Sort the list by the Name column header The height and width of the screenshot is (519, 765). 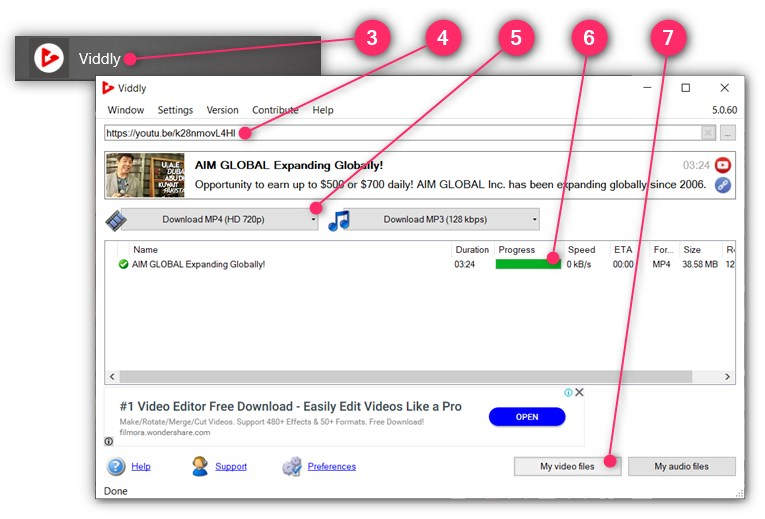pos(145,250)
